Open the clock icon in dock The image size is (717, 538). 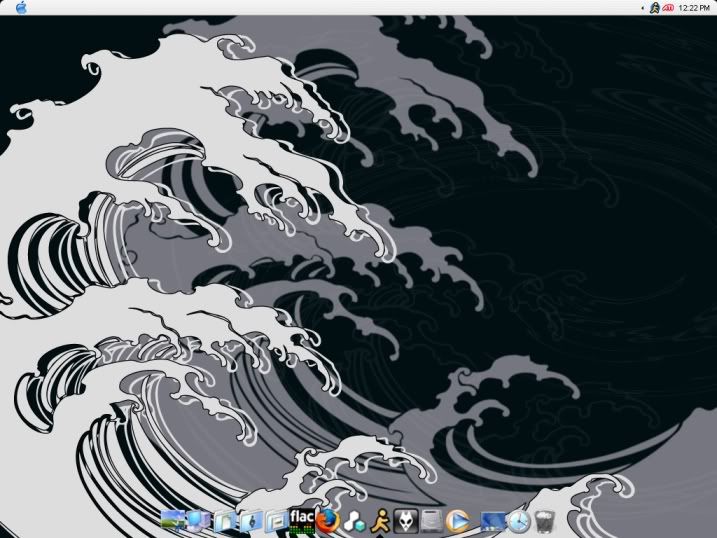[518, 521]
